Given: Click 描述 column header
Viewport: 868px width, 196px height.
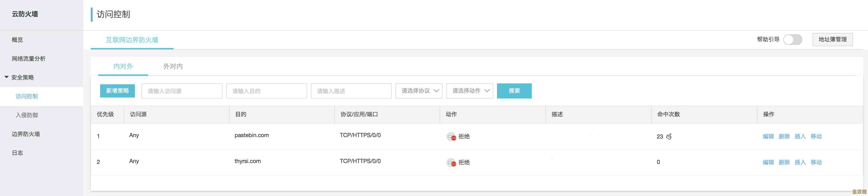Looking at the screenshot, I should click(x=557, y=114).
